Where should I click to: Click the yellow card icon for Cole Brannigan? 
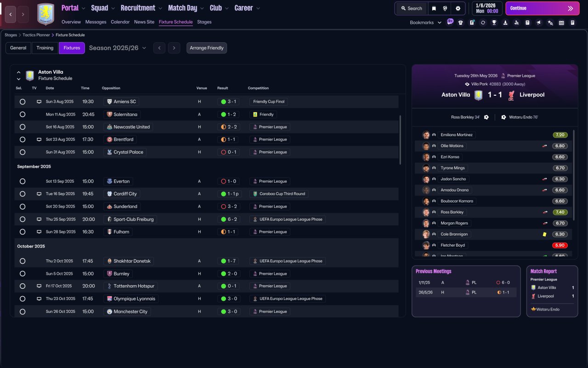(545, 234)
